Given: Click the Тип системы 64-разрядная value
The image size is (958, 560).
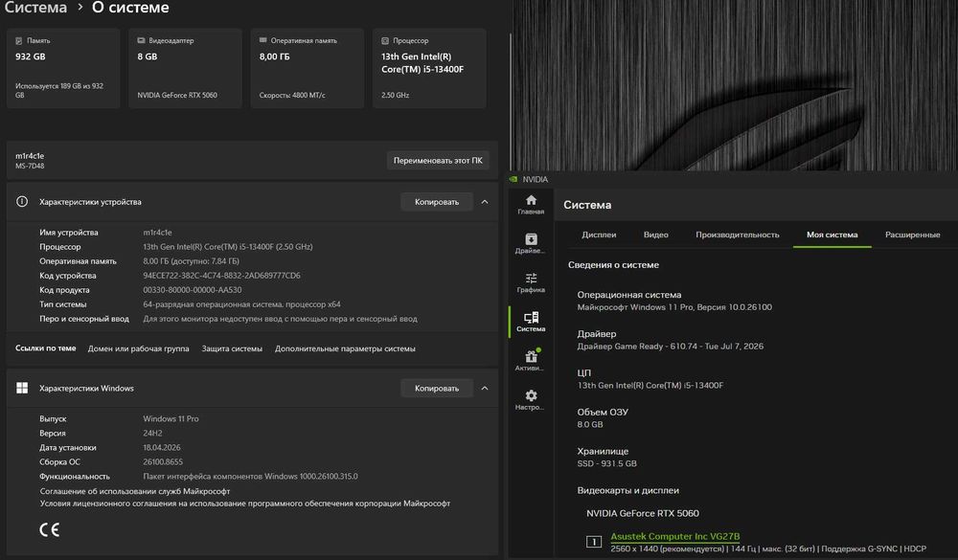Looking at the screenshot, I should click(x=241, y=304).
